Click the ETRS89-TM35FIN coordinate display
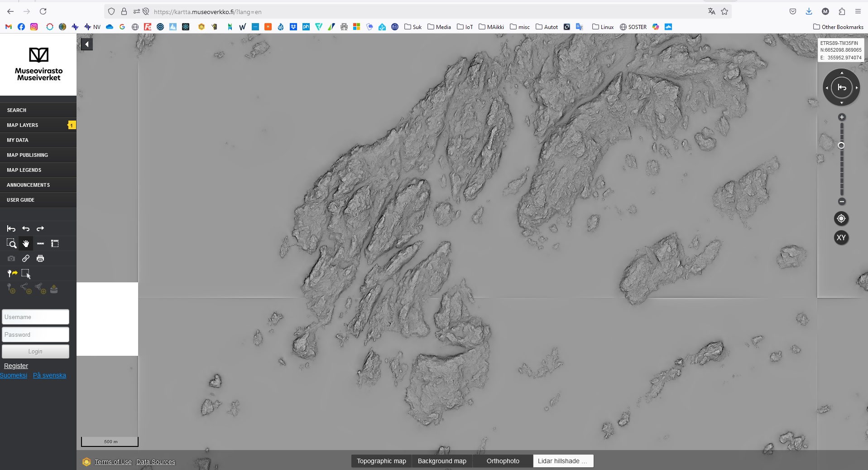The width and height of the screenshot is (868, 470). (x=841, y=50)
